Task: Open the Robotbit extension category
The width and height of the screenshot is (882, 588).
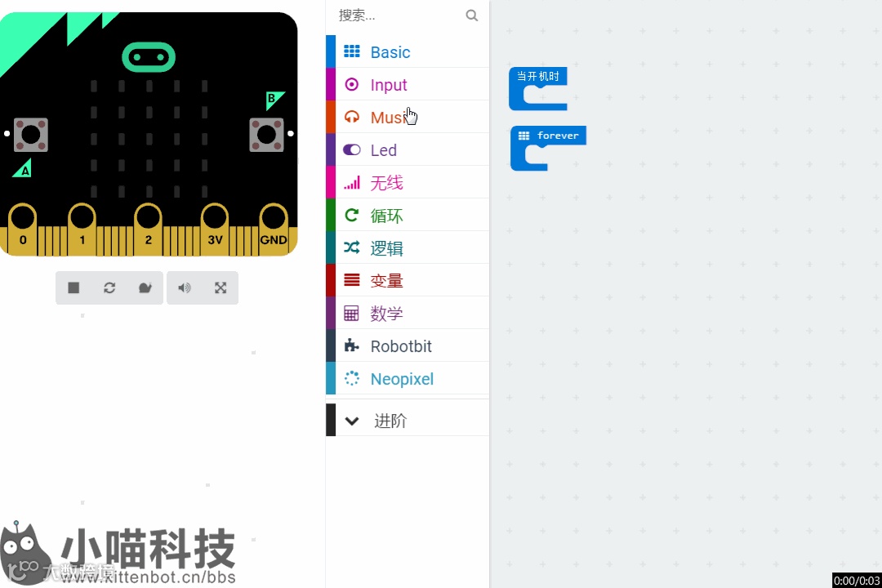Action: (x=408, y=345)
